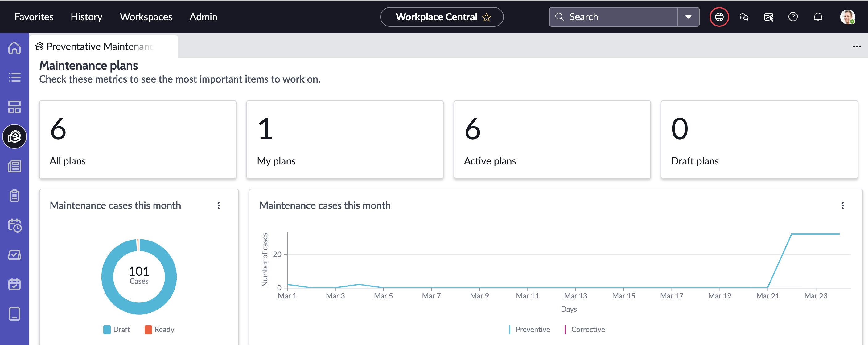Open line chart more options menu

coord(842,205)
